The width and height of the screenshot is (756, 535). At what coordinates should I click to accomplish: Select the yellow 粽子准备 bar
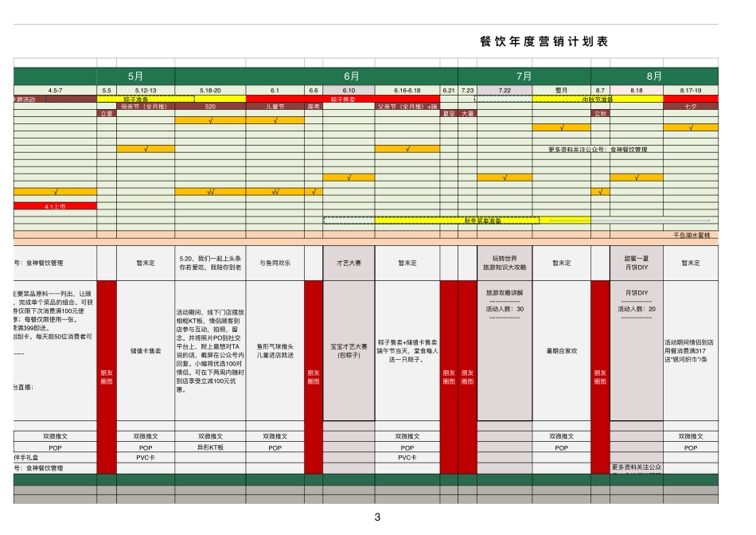click(171, 99)
